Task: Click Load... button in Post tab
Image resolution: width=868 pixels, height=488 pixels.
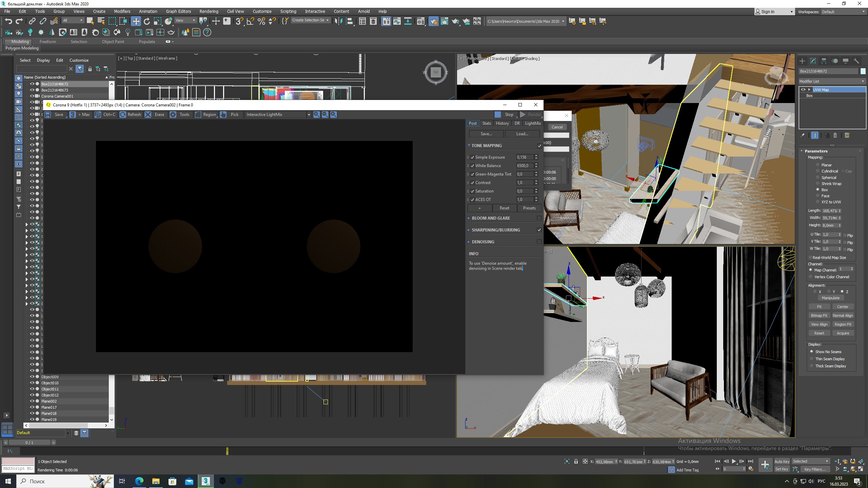Action: pyautogui.click(x=522, y=134)
